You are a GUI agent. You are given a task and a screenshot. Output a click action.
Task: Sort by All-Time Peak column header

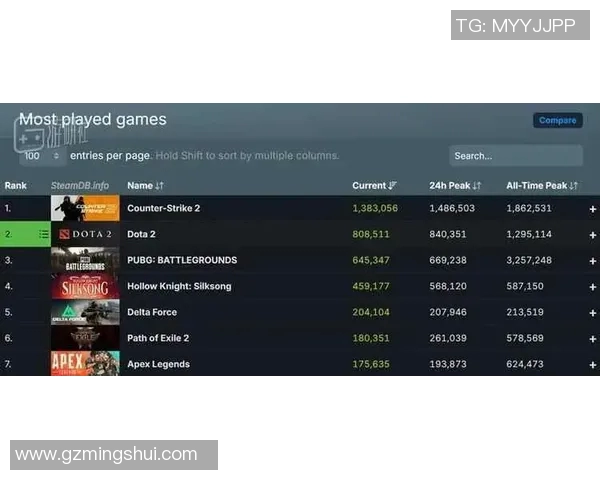(x=542, y=185)
